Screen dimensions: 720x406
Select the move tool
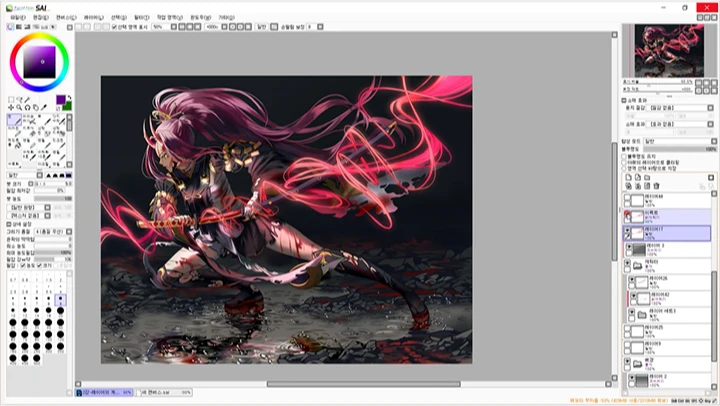click(x=11, y=107)
